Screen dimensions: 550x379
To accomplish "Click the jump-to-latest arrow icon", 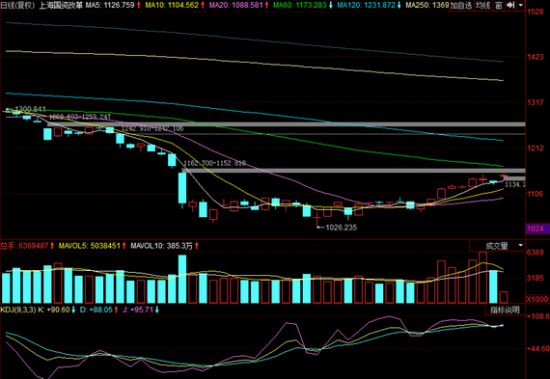I will [x=511, y=5].
